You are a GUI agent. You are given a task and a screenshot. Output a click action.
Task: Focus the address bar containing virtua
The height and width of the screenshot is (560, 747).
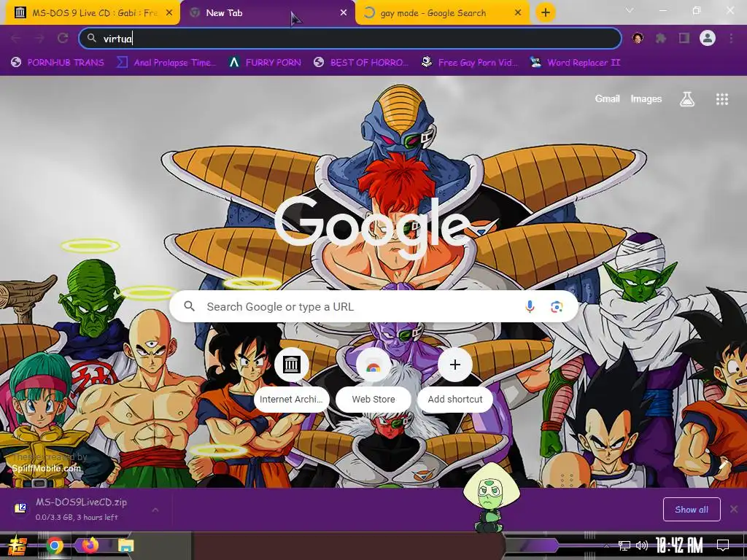(x=350, y=39)
